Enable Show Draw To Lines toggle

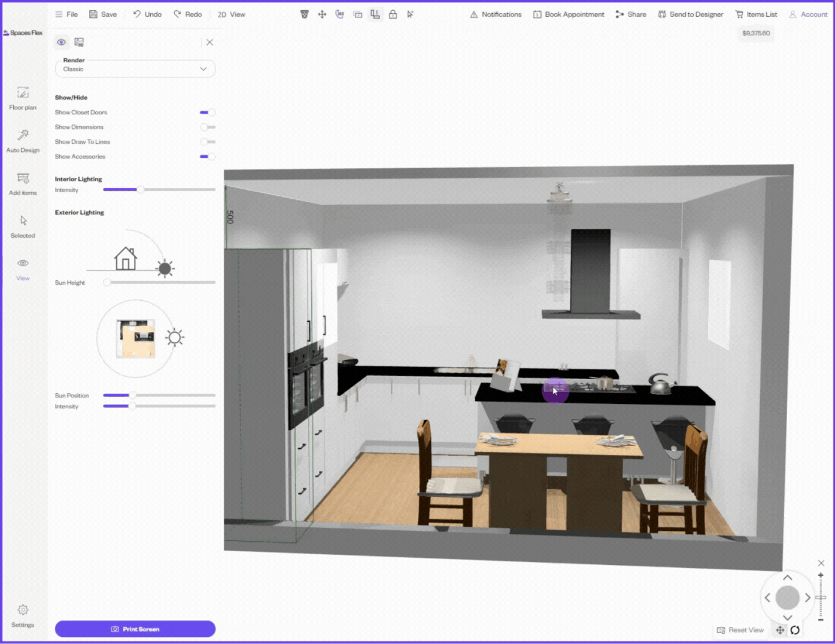pyautogui.click(x=207, y=142)
